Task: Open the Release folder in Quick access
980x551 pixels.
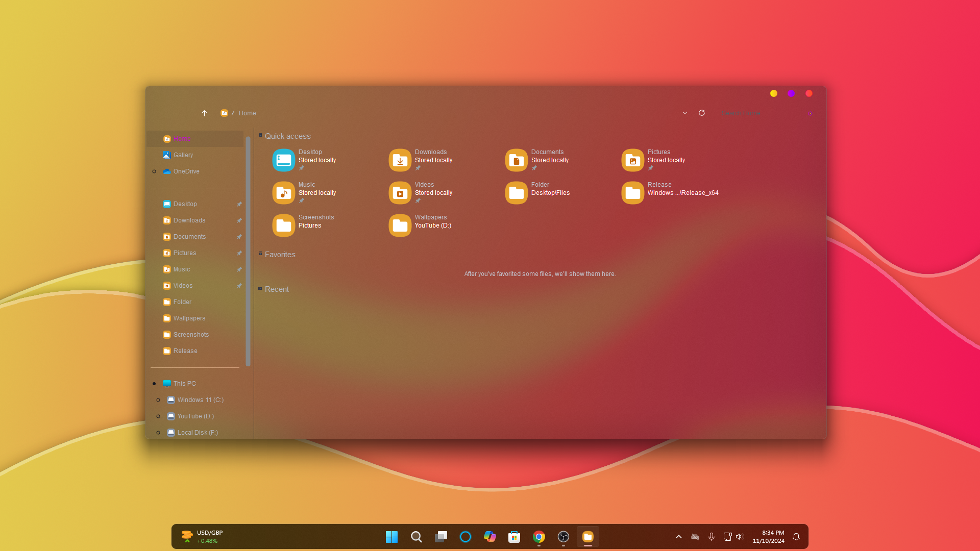Action: [632, 193]
